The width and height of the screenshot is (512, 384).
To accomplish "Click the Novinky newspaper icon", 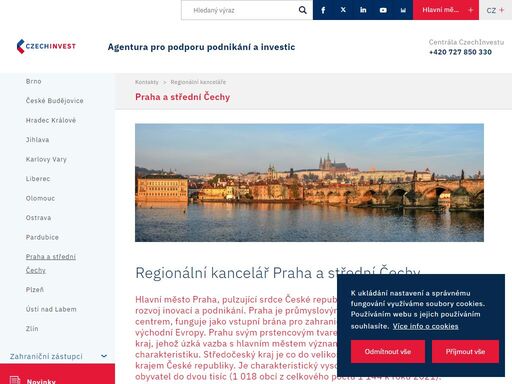I will 15,380.
